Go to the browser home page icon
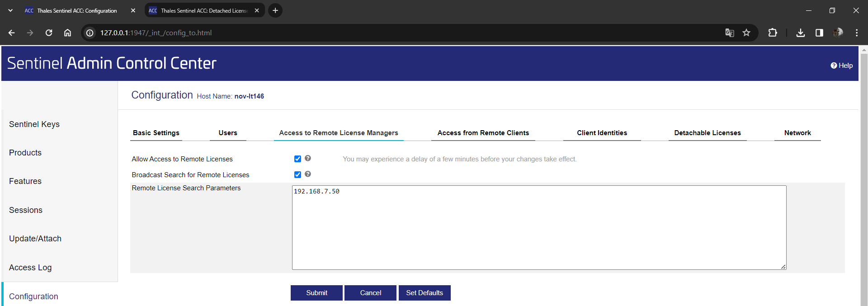Viewport: 868px width, 306px height. (67, 33)
